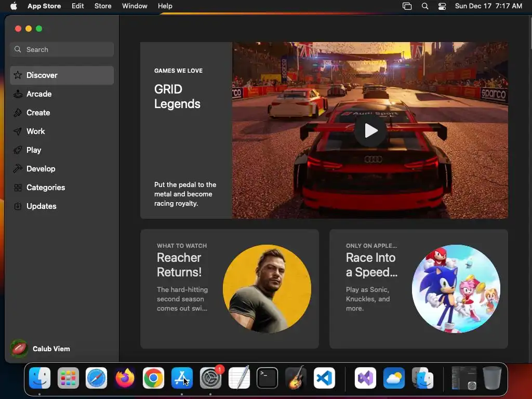Open the App Store menu

44,6
